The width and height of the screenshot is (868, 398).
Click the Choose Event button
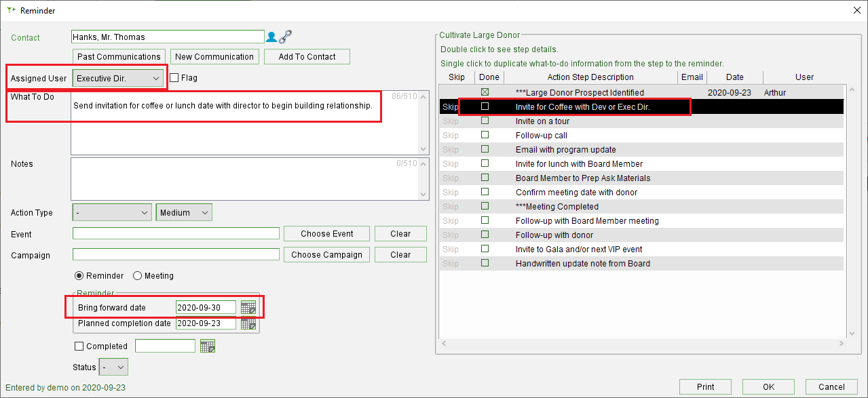click(327, 234)
